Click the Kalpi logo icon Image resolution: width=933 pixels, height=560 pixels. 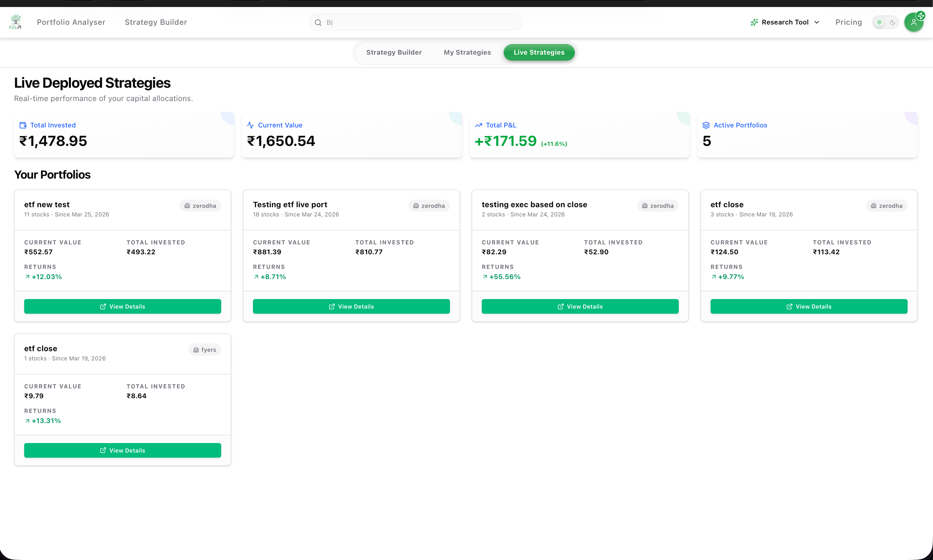[16, 22]
